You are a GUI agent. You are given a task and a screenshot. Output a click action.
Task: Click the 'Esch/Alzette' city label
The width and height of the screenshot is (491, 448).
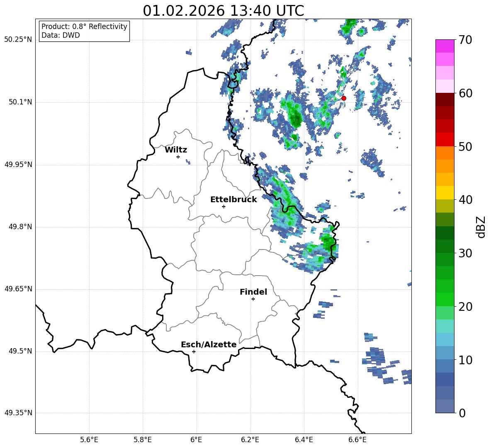(x=209, y=344)
